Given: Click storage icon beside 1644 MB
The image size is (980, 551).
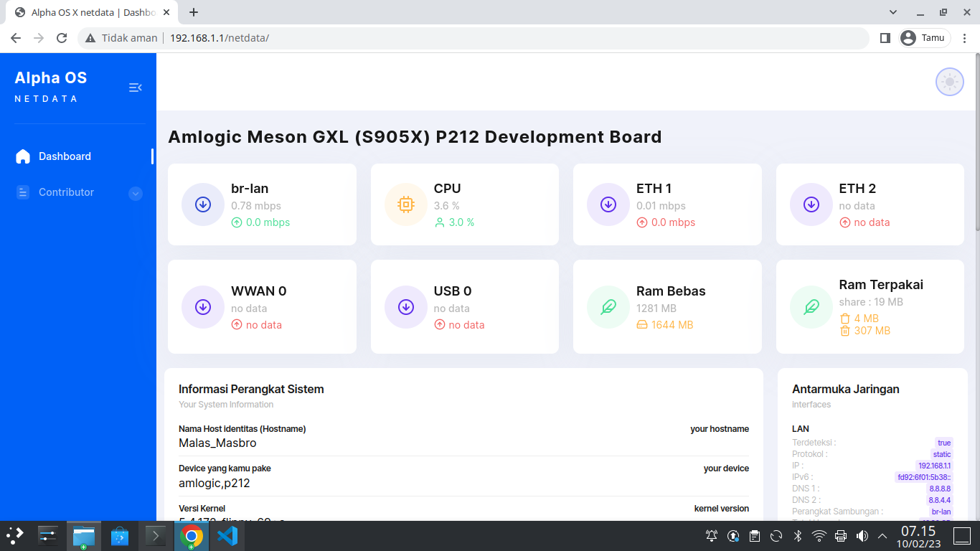Looking at the screenshot, I should point(642,325).
